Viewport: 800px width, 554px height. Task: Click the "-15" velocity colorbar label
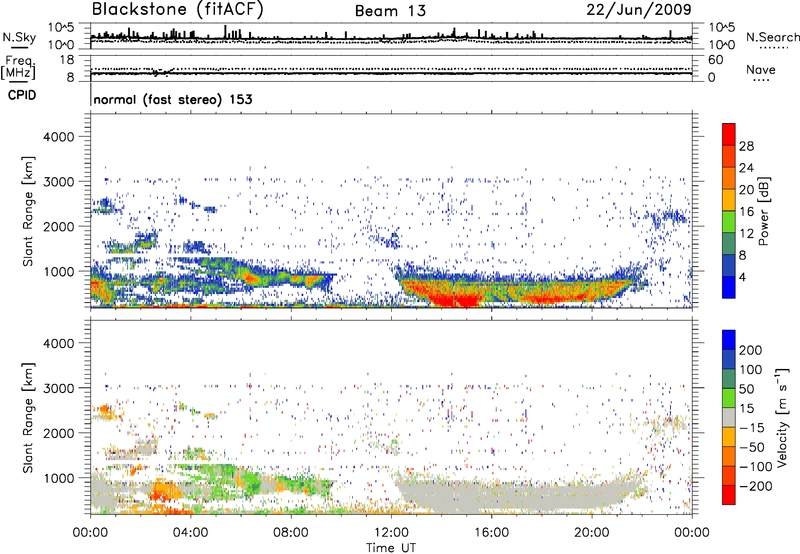point(752,428)
